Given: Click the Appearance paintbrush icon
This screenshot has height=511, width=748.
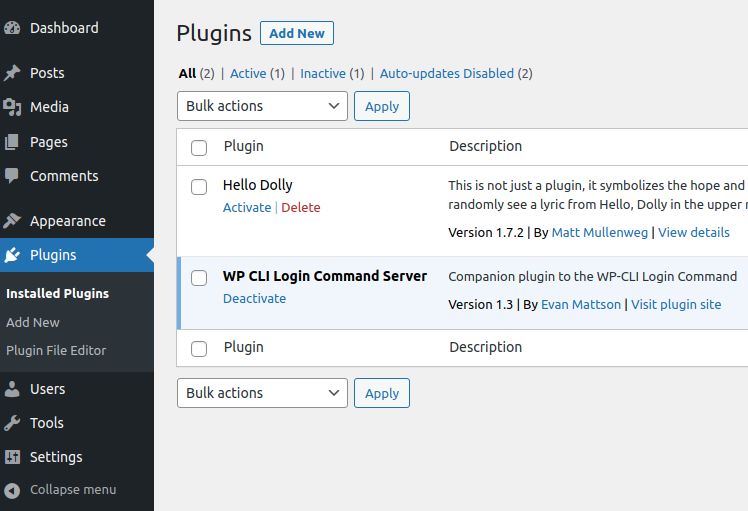Looking at the screenshot, I should (x=12, y=221).
